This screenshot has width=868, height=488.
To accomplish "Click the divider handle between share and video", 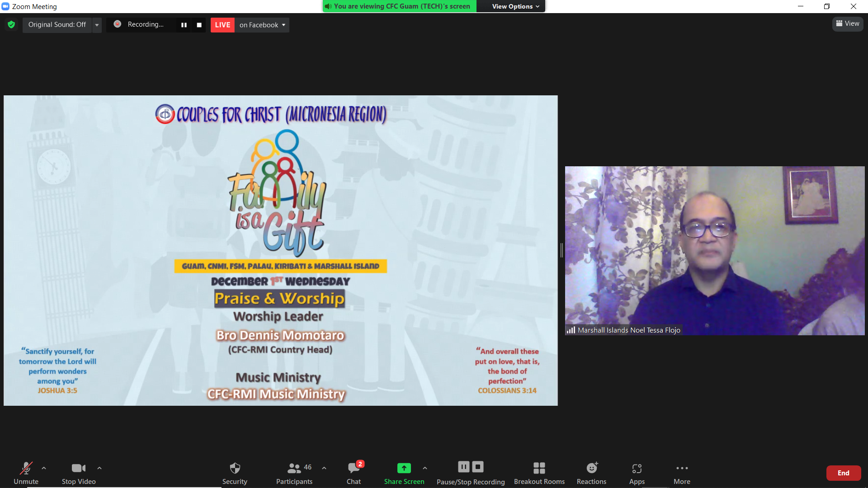I will pyautogui.click(x=561, y=250).
